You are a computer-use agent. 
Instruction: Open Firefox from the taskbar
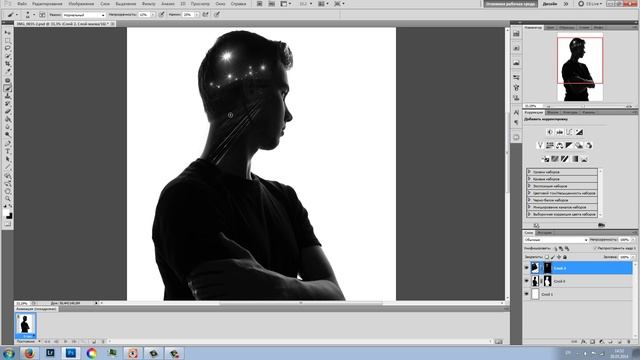pyautogui.click(x=29, y=353)
